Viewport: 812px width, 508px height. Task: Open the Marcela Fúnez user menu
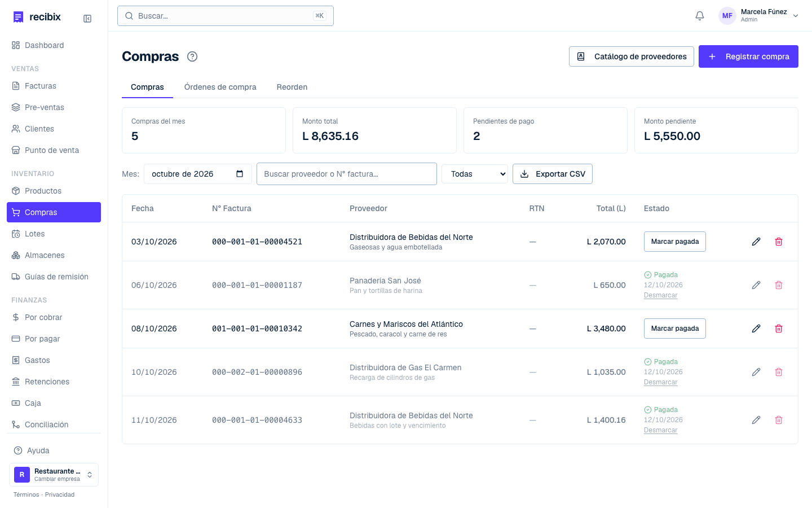759,16
